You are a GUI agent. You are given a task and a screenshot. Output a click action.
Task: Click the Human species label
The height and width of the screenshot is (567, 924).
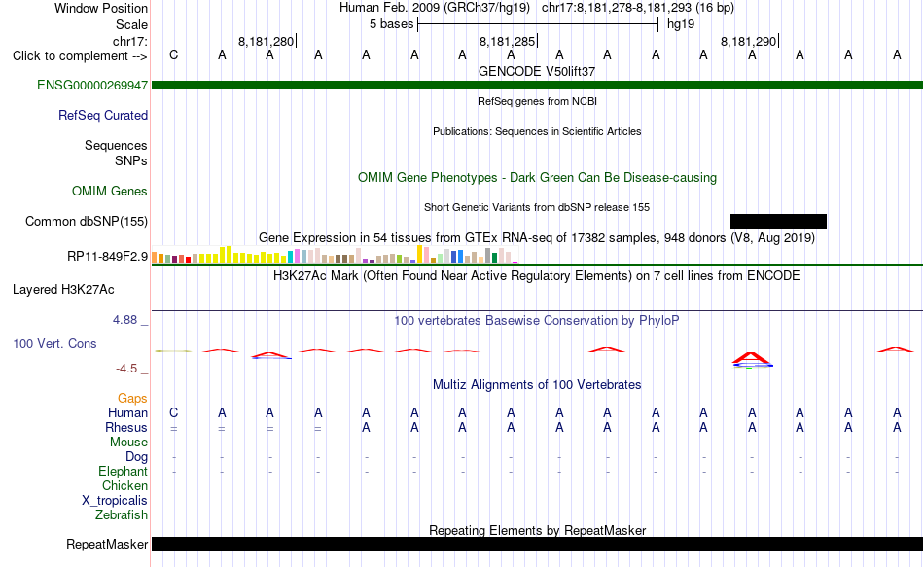(x=127, y=412)
